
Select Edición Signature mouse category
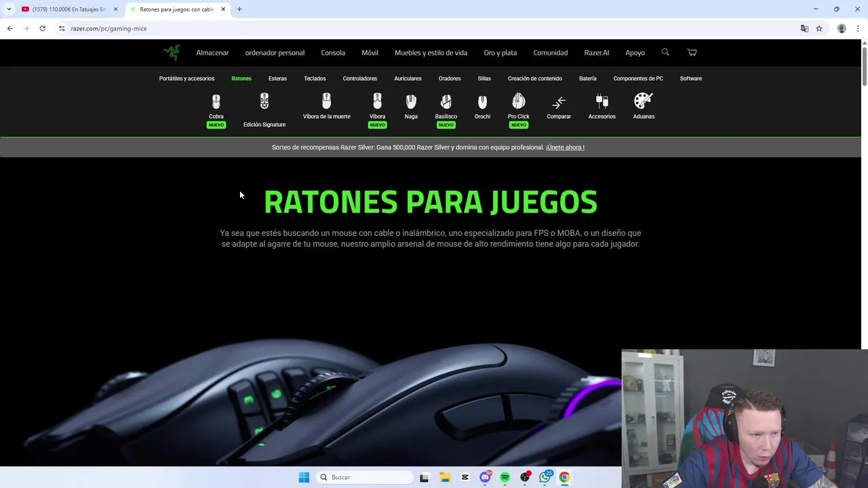pyautogui.click(x=264, y=110)
